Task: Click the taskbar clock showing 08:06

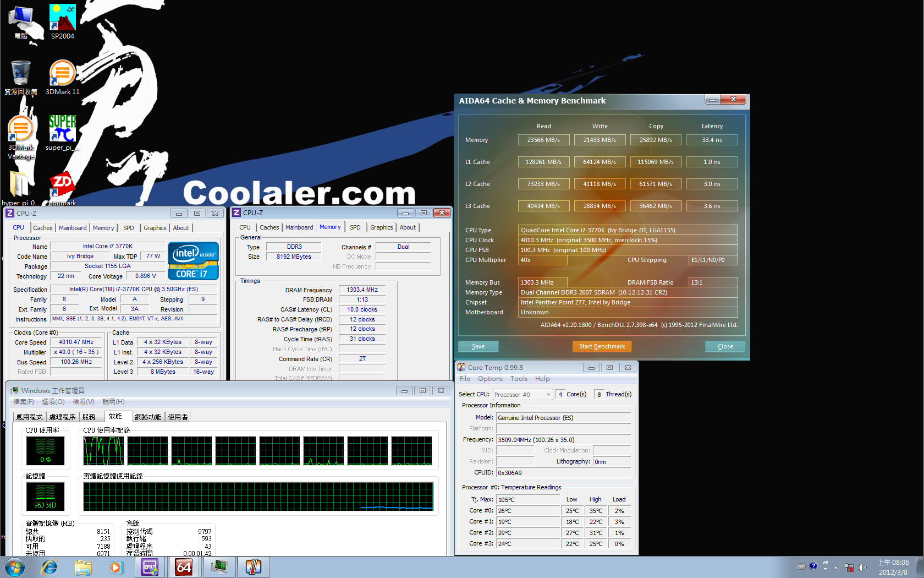Action: point(893,567)
